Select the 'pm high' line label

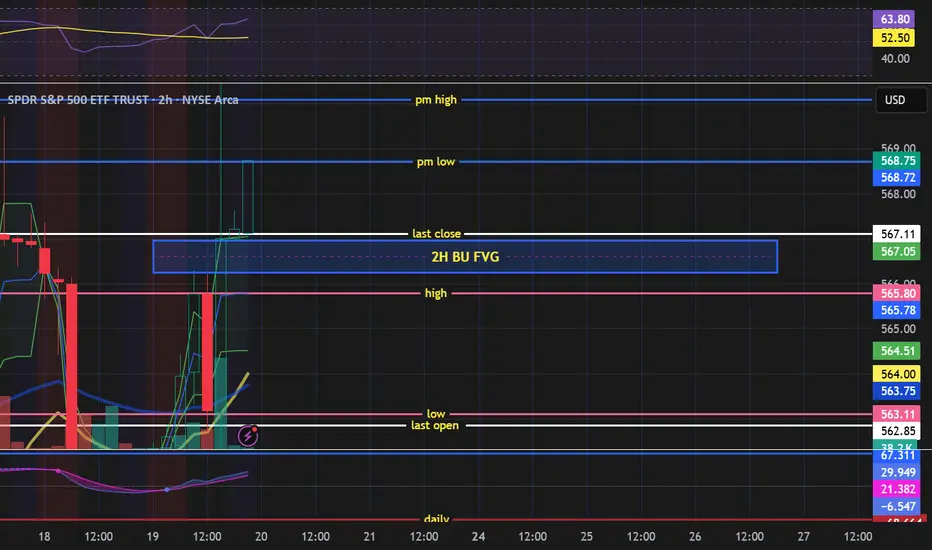436,100
